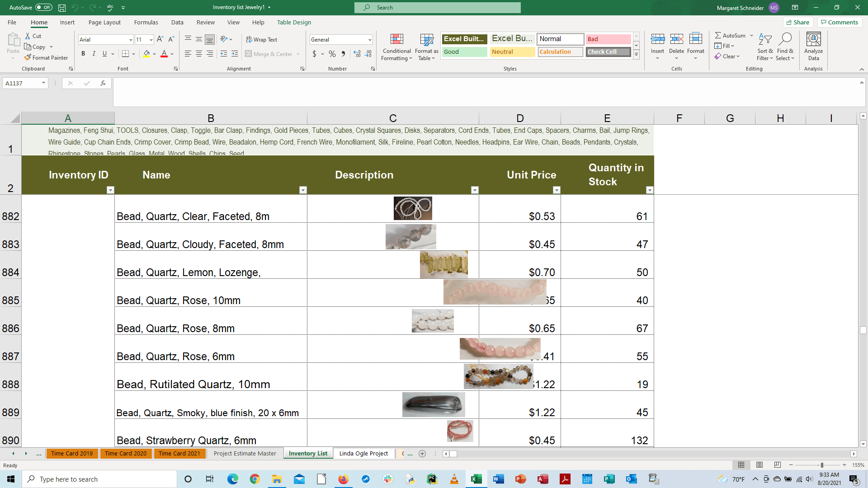Toggle bottom align button
This screenshot has width=868, height=488.
210,39
